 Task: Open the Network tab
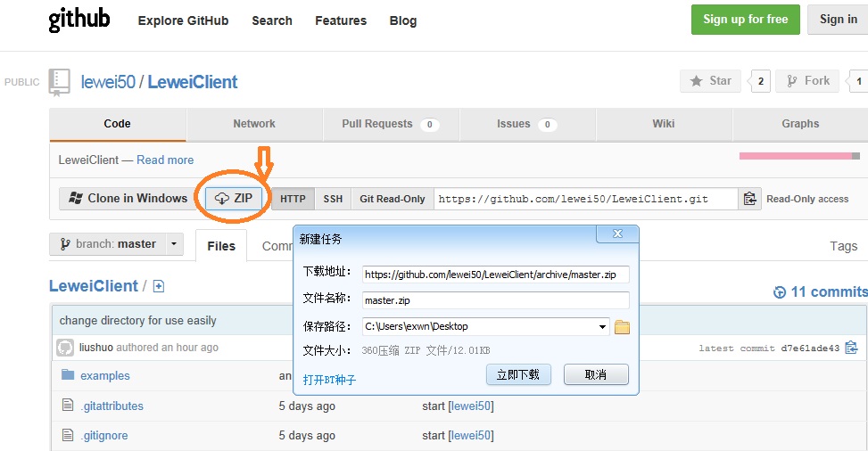click(254, 124)
